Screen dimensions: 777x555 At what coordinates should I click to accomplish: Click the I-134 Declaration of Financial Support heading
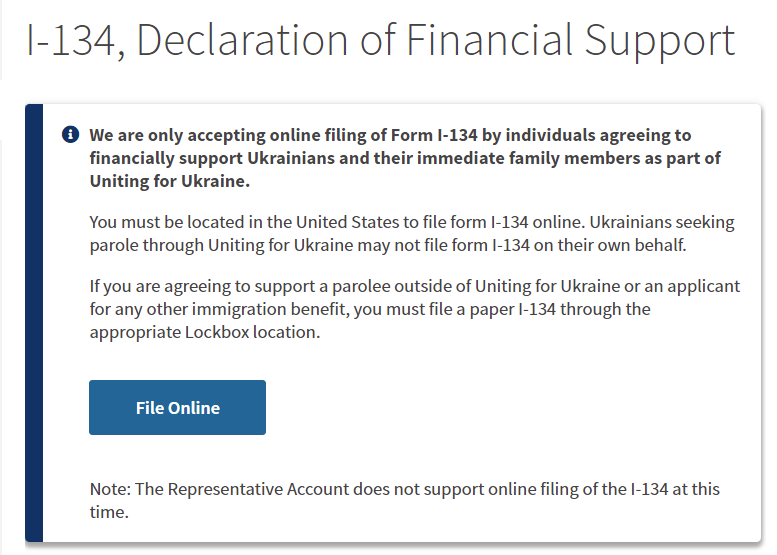pyautogui.click(x=380, y=42)
